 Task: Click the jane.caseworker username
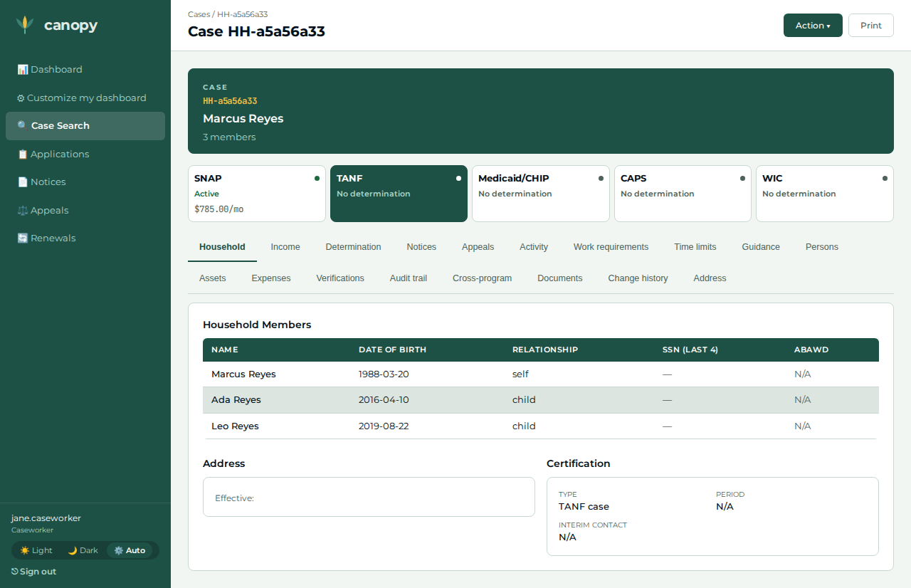click(46, 518)
